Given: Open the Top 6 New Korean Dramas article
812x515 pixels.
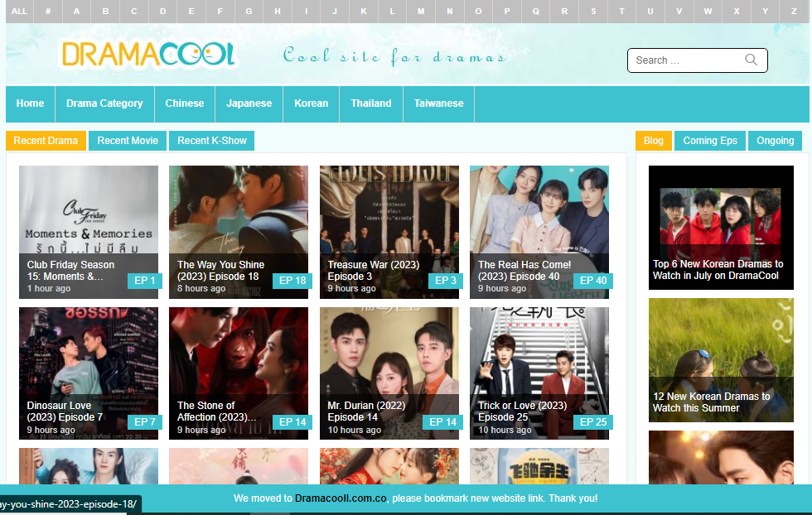Looking at the screenshot, I should pyautogui.click(x=721, y=228).
